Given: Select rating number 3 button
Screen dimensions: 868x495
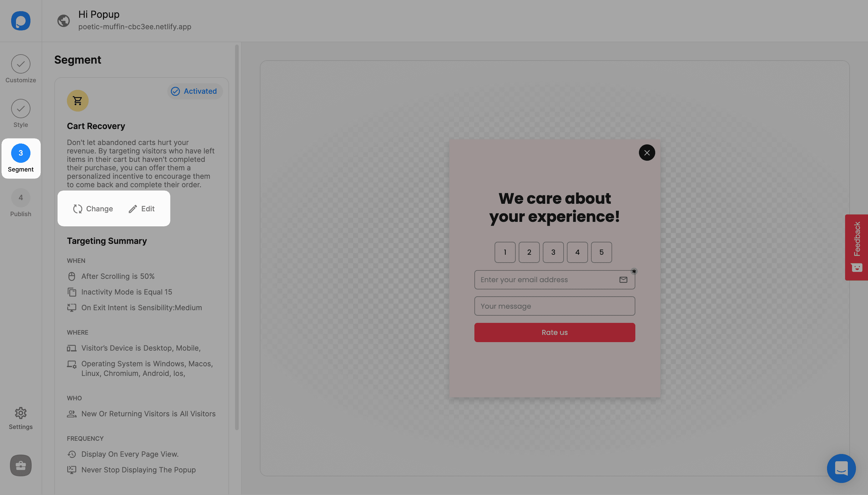Looking at the screenshot, I should [553, 252].
